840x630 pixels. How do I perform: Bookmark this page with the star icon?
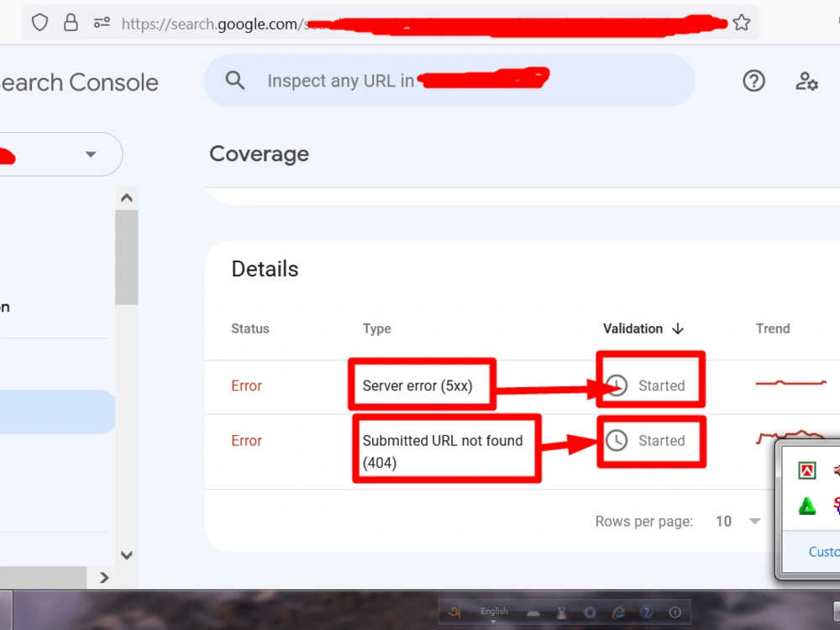pos(742,23)
